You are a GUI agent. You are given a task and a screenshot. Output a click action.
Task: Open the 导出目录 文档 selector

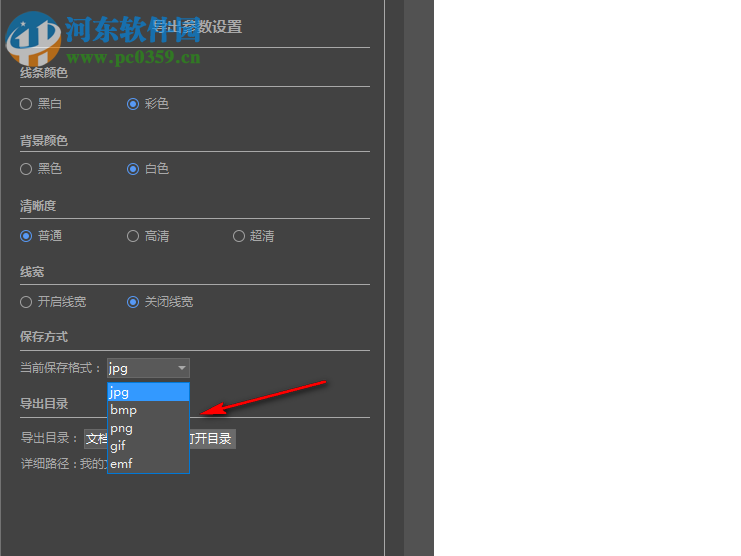(96, 439)
